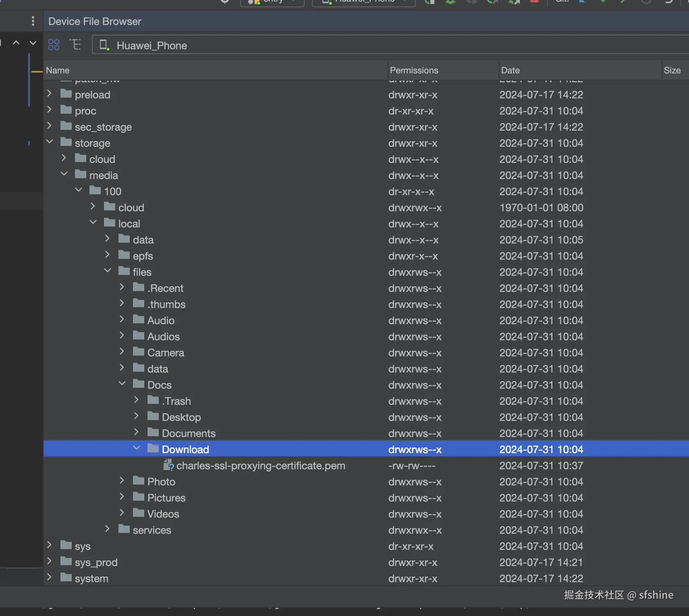Select the system folder

91,579
